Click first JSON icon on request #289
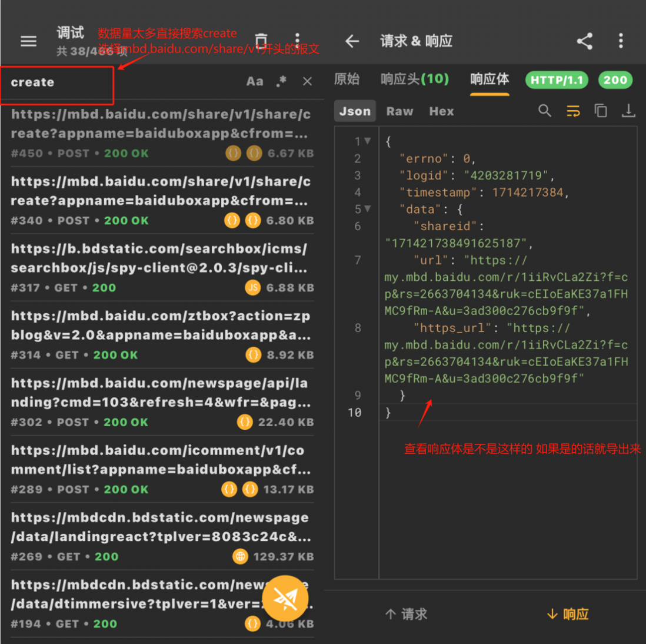The width and height of the screenshot is (646, 644). [229, 489]
